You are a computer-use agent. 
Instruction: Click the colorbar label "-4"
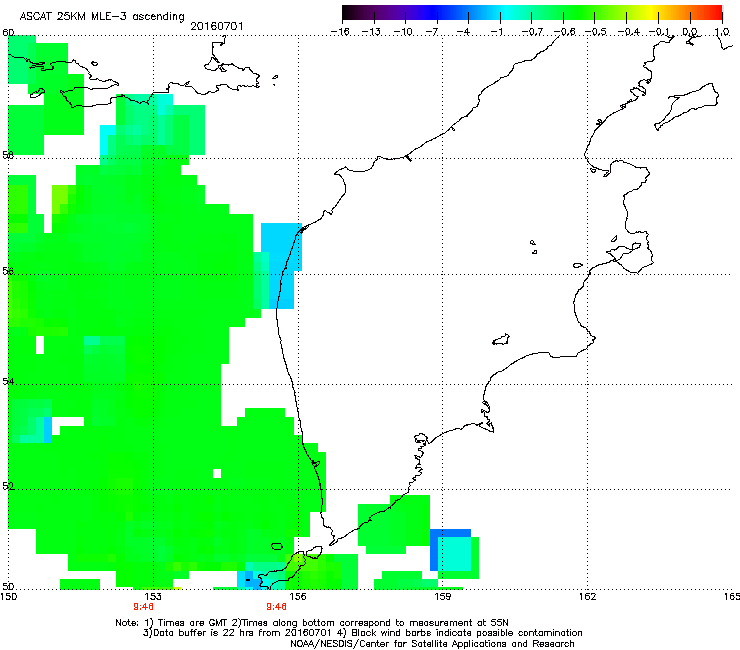tap(463, 32)
